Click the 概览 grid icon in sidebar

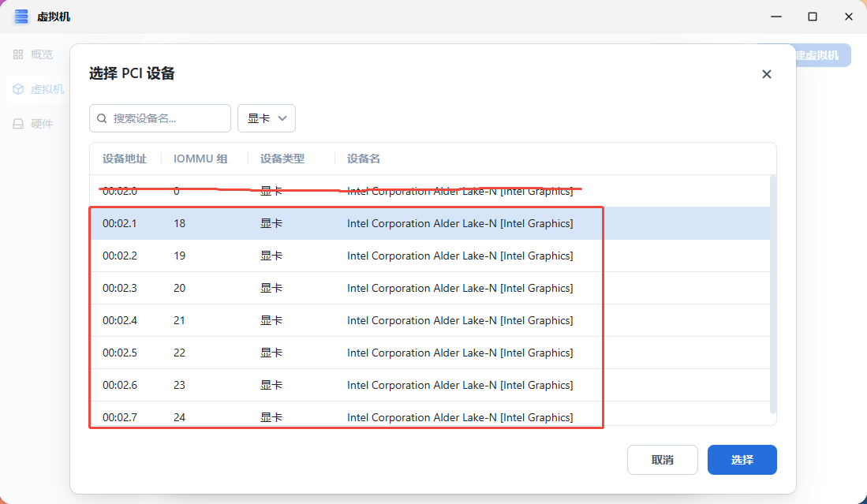[18, 54]
